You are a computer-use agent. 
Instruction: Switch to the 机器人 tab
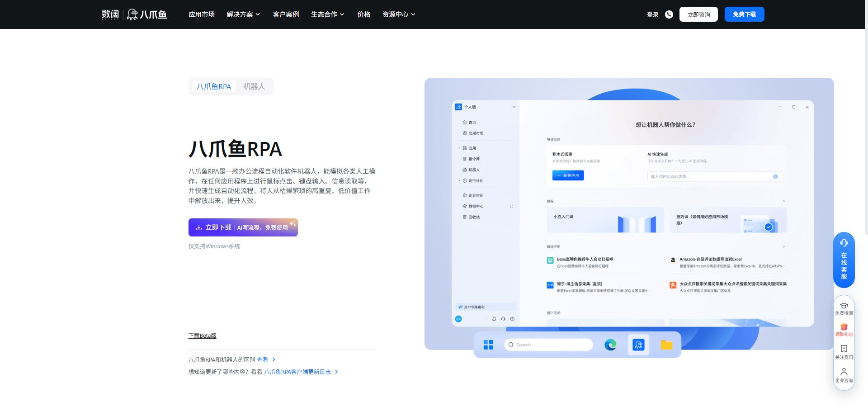pyautogui.click(x=254, y=86)
